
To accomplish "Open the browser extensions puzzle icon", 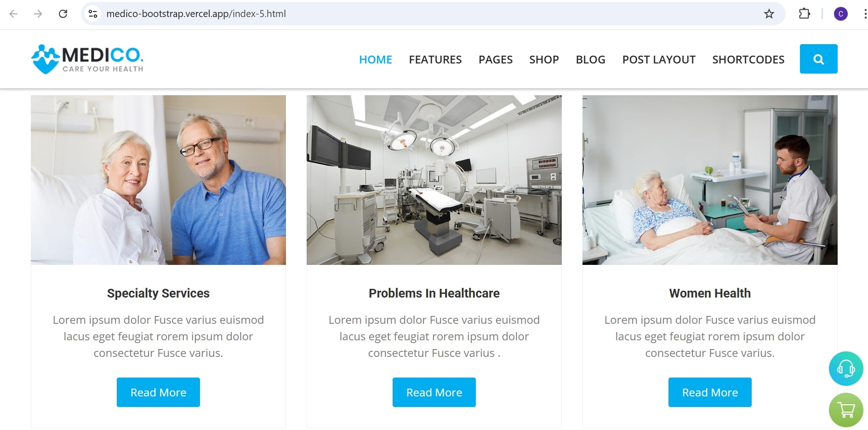I will [x=805, y=14].
